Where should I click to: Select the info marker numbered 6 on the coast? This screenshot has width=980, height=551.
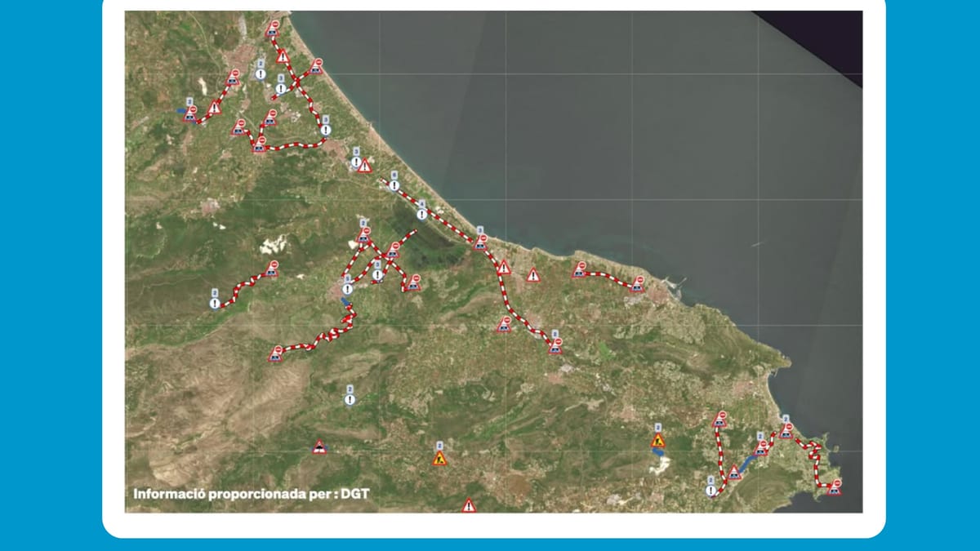pos(394,185)
